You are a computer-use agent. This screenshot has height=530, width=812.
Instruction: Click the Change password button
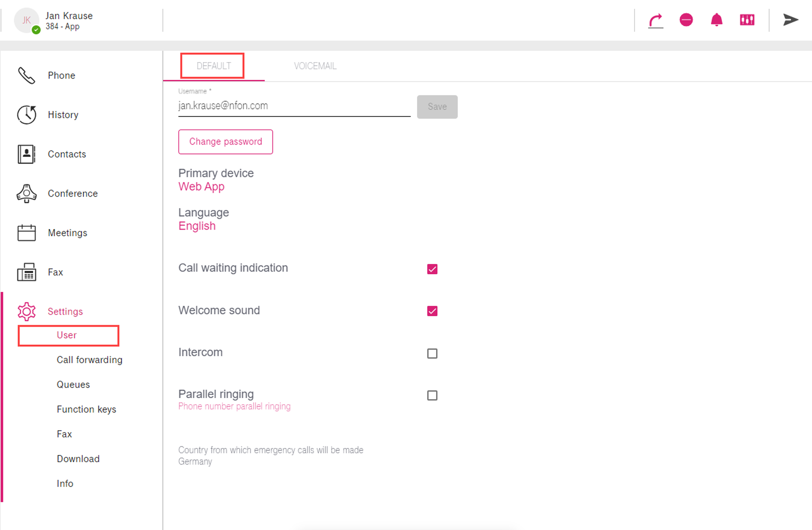click(225, 142)
